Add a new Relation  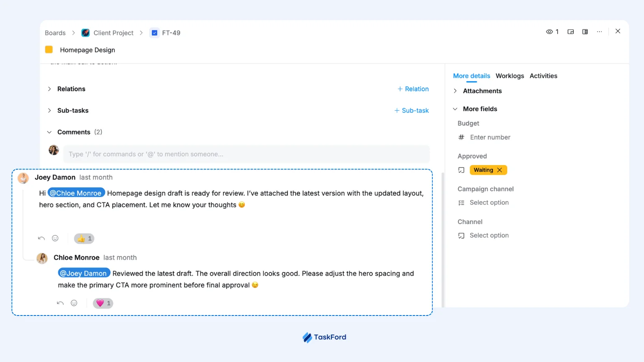point(413,89)
